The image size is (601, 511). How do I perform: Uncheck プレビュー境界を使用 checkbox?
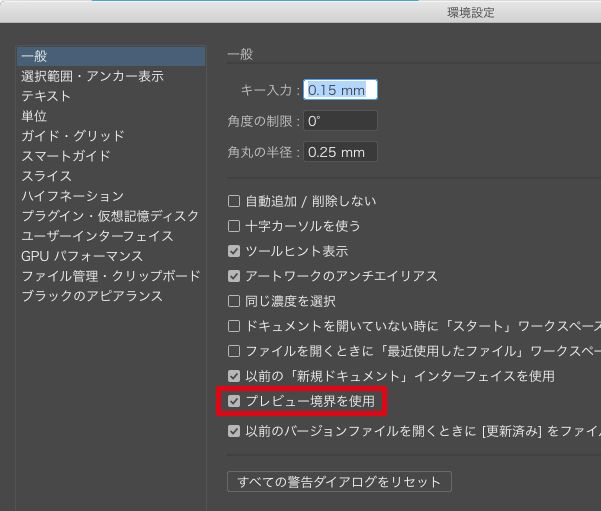pos(234,401)
